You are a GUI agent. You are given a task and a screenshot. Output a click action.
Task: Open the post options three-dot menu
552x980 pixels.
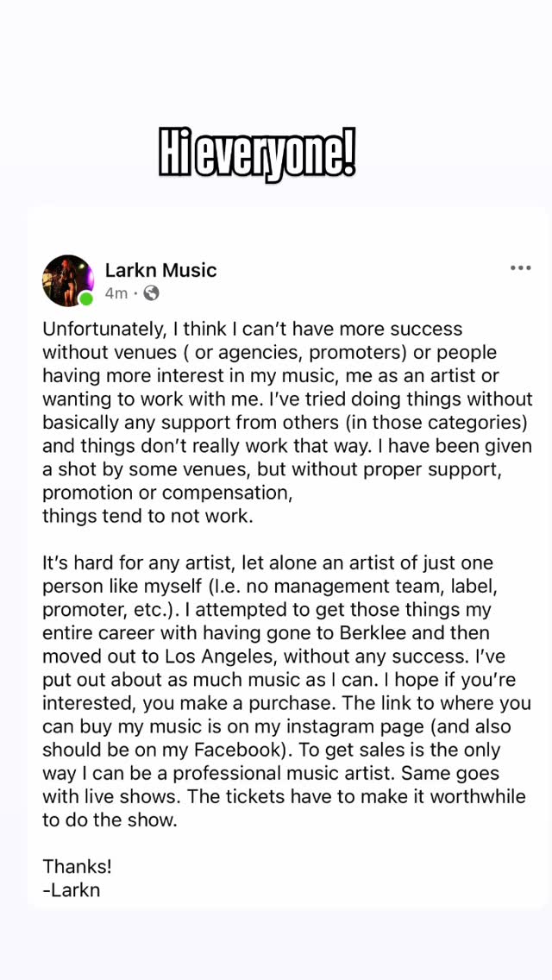pos(521,267)
